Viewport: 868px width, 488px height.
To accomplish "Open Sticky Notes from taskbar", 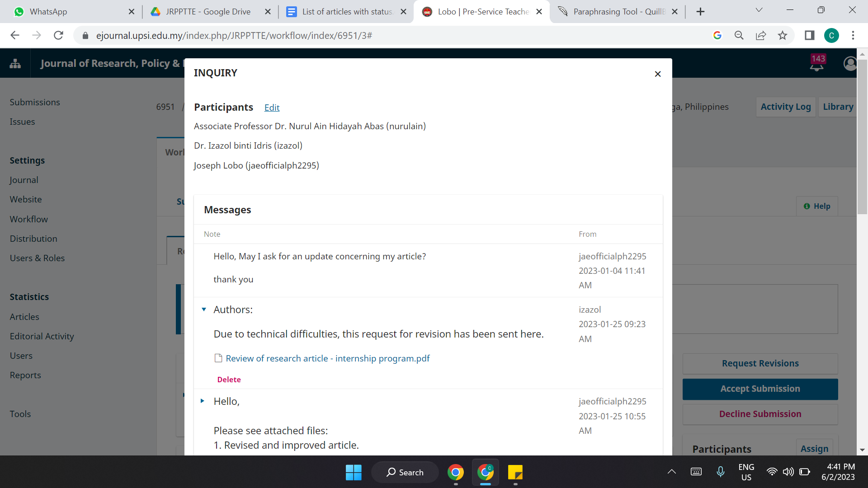I will 515,473.
